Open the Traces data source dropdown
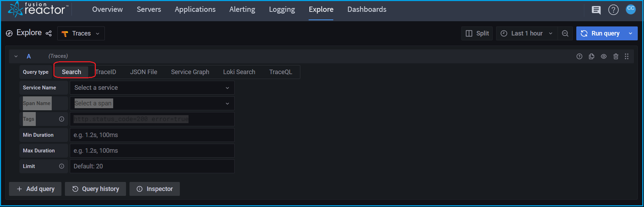Screen dimensions: 644x207 (x=81, y=33)
